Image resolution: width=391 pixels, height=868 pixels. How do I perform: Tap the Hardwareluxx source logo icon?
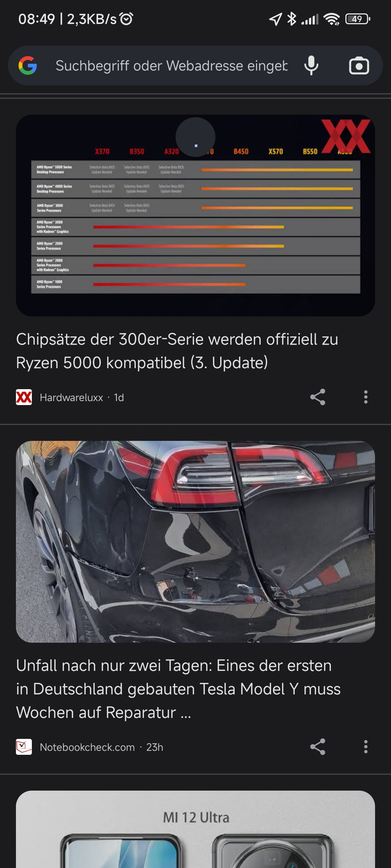coord(24,397)
